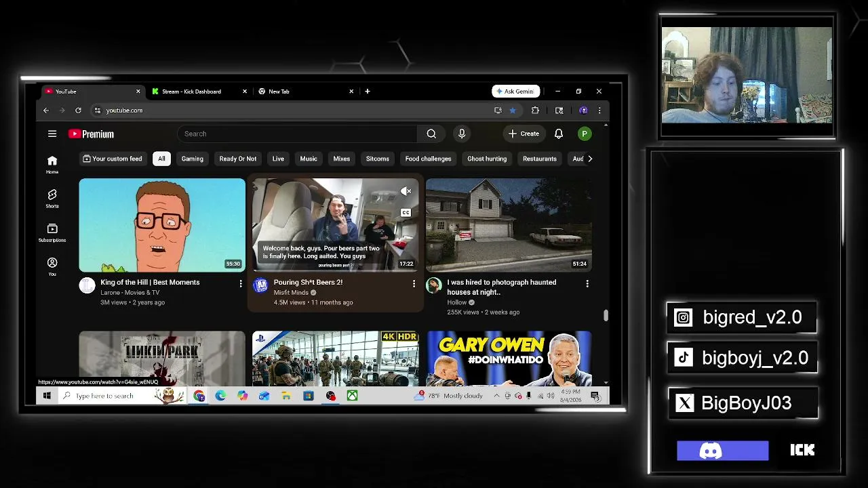Open the YouTube notifications bell
This screenshot has height=488, width=868.
click(x=559, y=134)
